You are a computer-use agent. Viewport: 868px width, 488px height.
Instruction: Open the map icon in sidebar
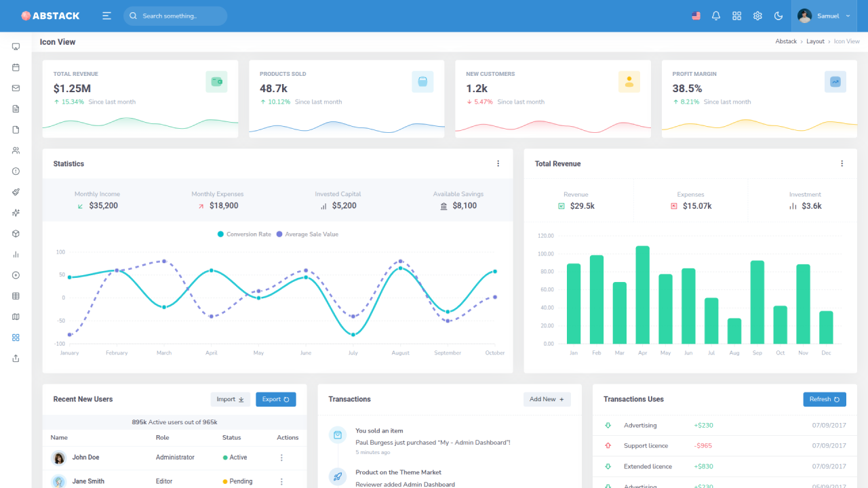coord(16,317)
